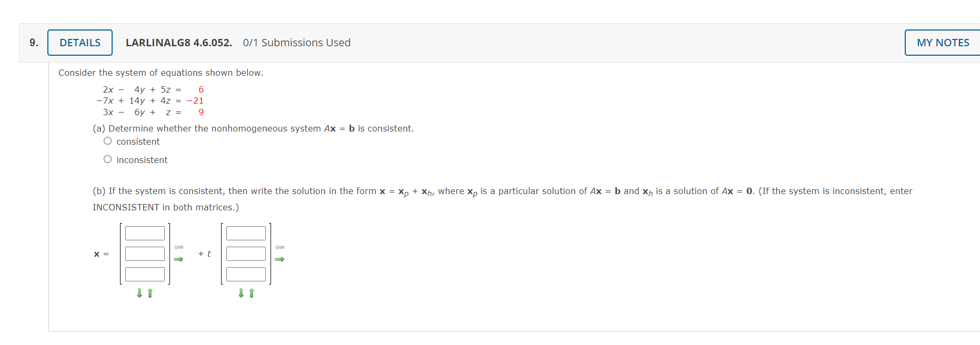Click the green up arrow below the second matrix
Viewport: 980px width, 345px height.
[251, 293]
